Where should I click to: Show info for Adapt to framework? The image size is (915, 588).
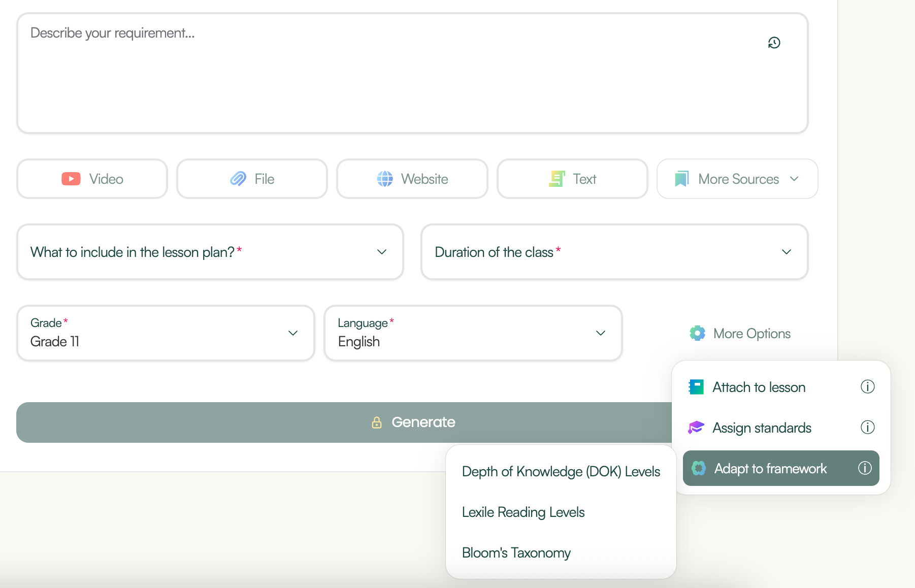865,468
